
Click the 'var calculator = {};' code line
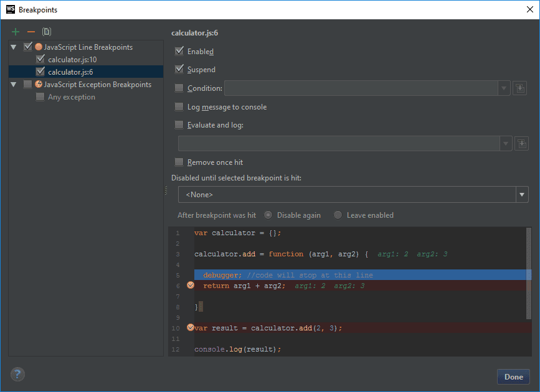238,233
